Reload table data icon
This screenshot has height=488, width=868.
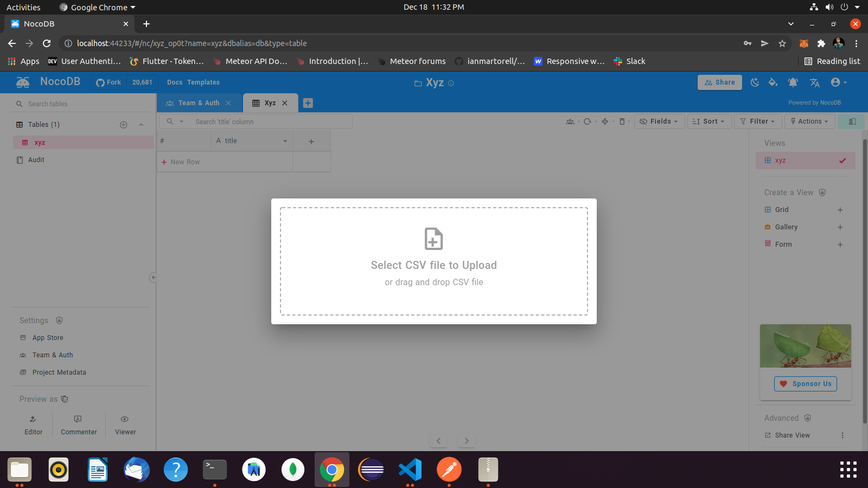coord(587,121)
